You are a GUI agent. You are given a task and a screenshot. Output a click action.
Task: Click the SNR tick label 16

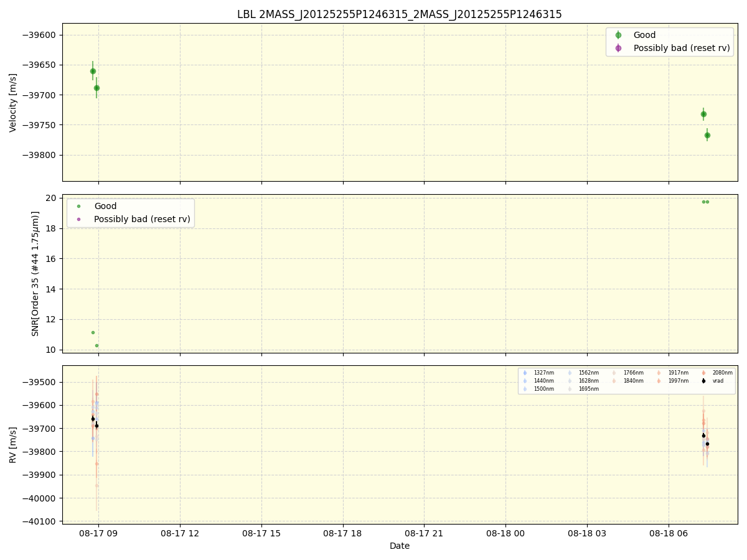[x=51, y=259]
